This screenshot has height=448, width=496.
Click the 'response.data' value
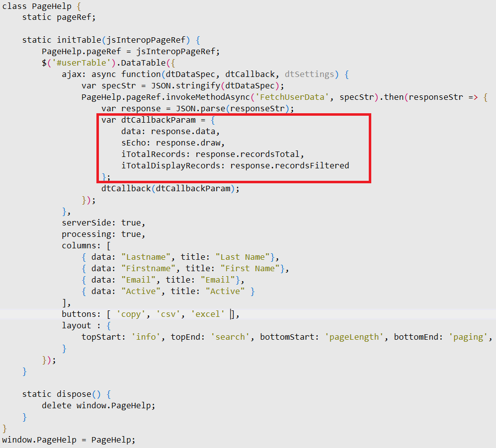(183, 132)
